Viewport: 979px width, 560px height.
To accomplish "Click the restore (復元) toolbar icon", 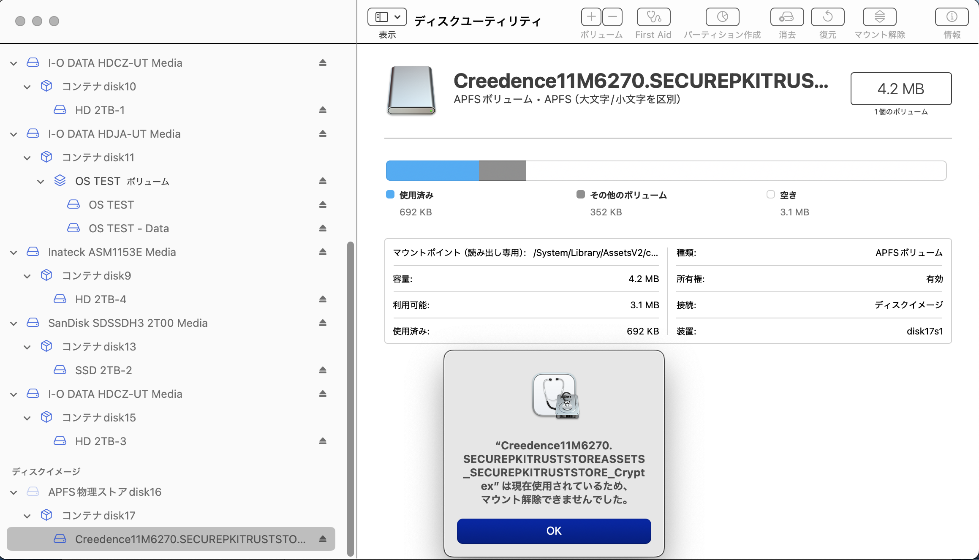I will coord(827,17).
